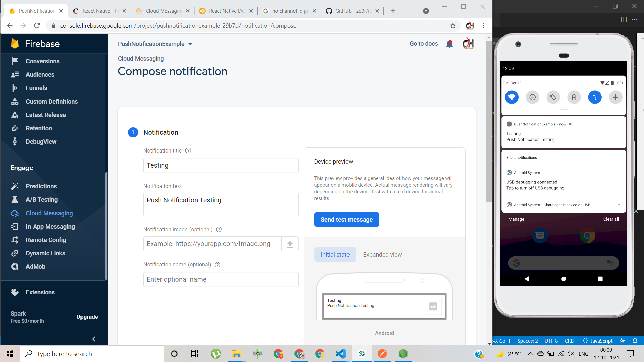Open Conversions in Firebase sidebar
644x362 pixels.
(x=43, y=61)
